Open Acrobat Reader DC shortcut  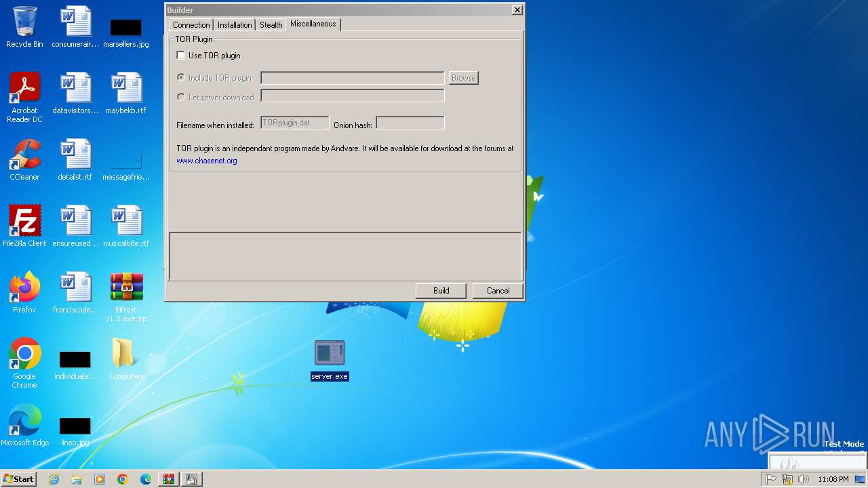pos(24,98)
